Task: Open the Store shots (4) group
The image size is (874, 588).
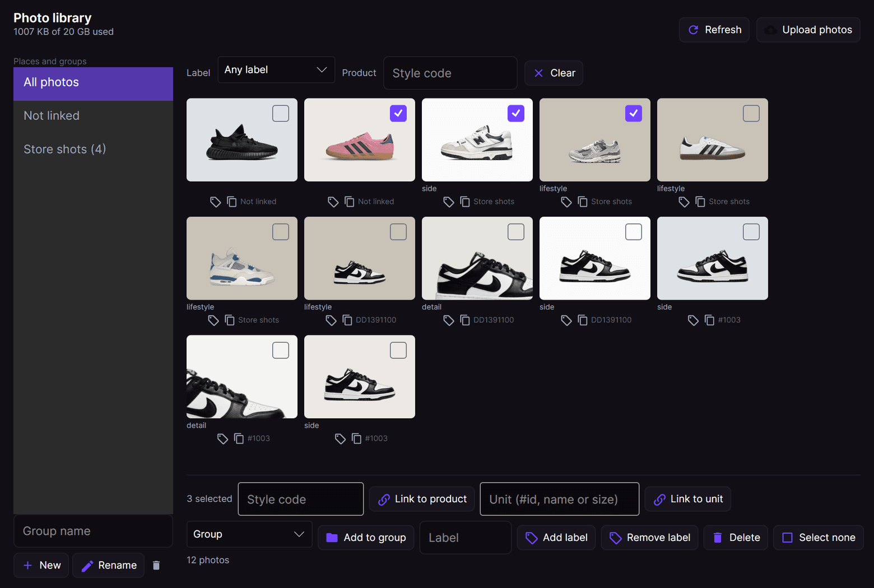Action: click(93, 149)
